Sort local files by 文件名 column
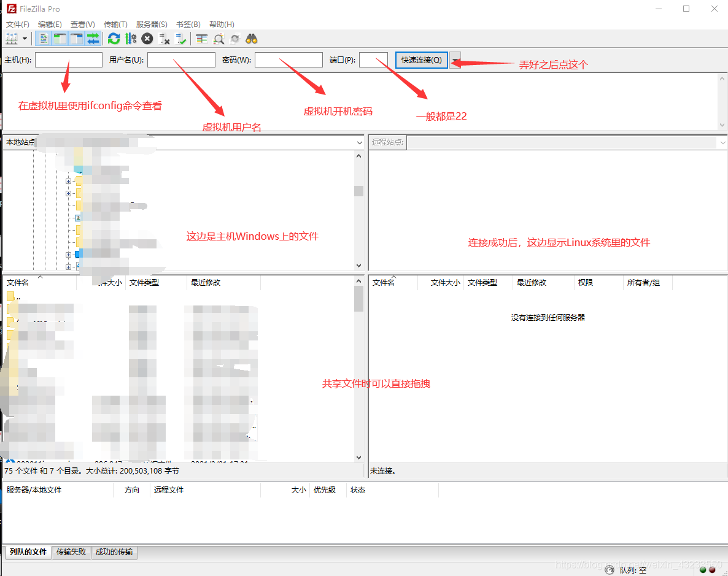728x576 pixels. click(x=39, y=282)
